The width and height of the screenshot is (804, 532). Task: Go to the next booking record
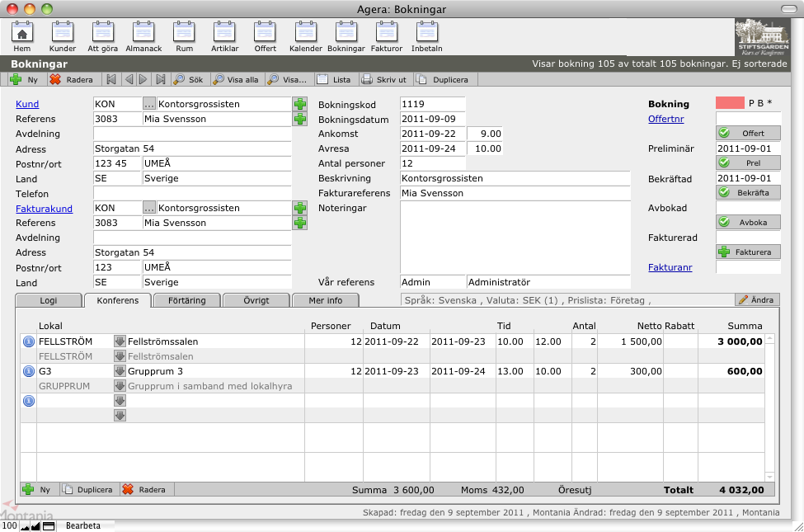[143, 79]
